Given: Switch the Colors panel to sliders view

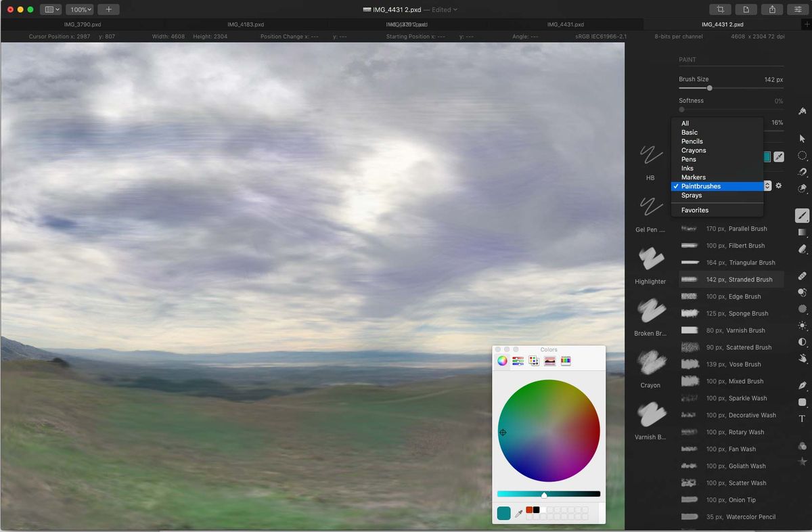Looking at the screenshot, I should (518, 361).
